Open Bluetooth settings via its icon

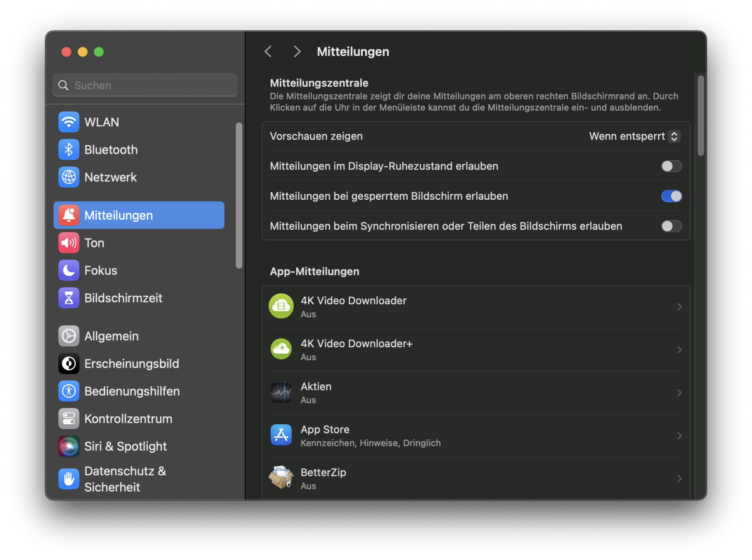pos(69,150)
